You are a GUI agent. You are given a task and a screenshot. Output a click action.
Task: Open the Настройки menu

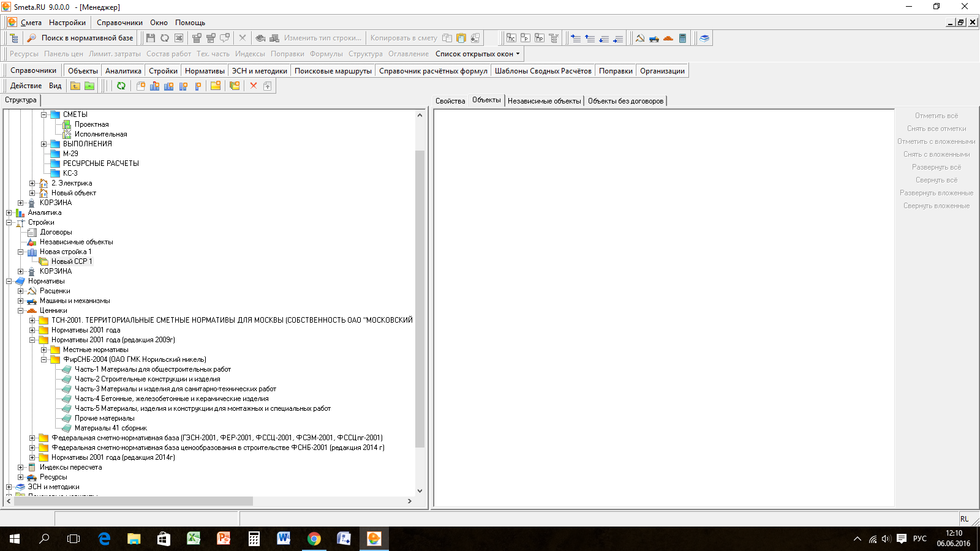pyautogui.click(x=67, y=23)
